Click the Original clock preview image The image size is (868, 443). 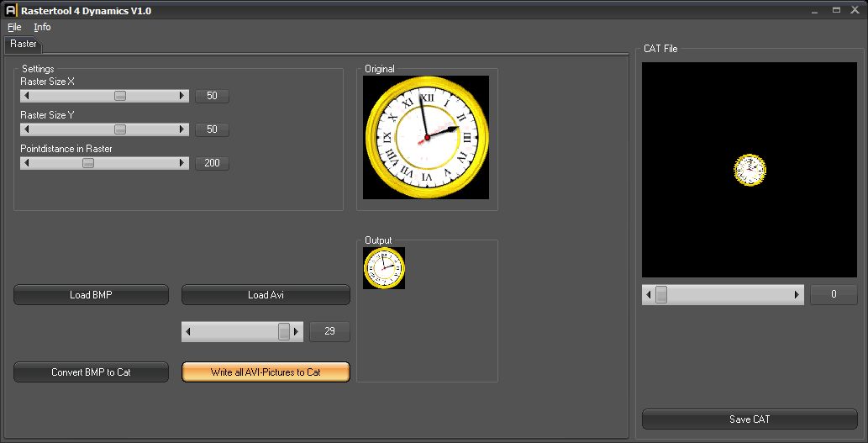pos(426,137)
